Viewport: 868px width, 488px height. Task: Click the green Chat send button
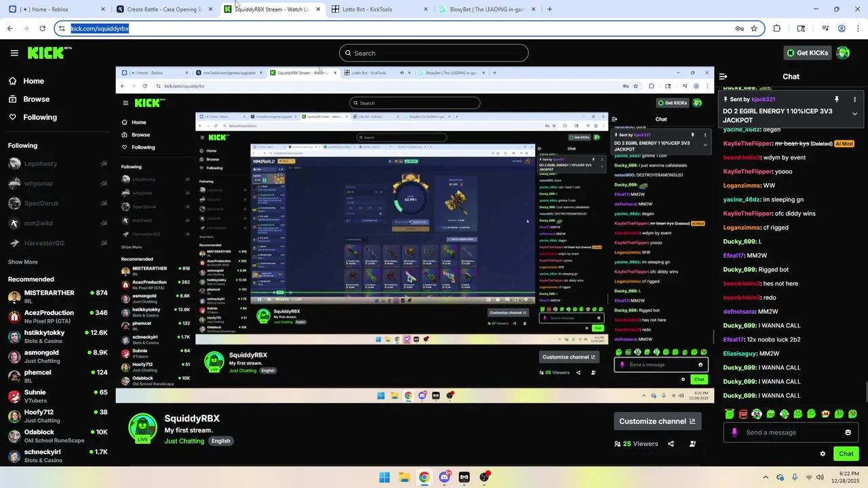(x=846, y=454)
